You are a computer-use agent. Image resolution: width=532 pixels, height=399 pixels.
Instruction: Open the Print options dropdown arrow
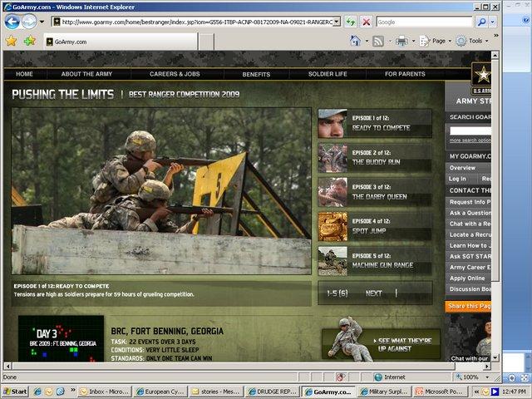pyautogui.click(x=413, y=41)
